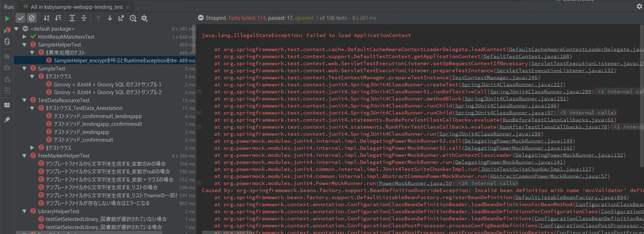
Task: Select the HtmlResultMatchersTest row
Action: click(x=104, y=36)
